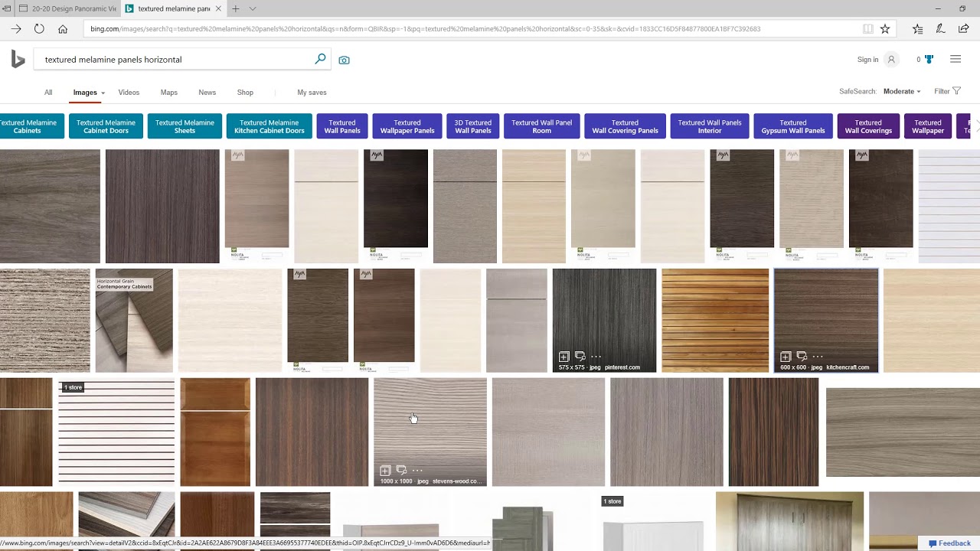
Task: Click the Bing logo icon
Action: point(18,59)
